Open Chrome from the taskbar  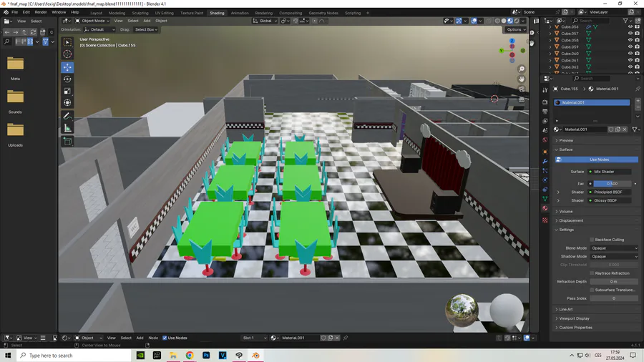[x=190, y=356]
